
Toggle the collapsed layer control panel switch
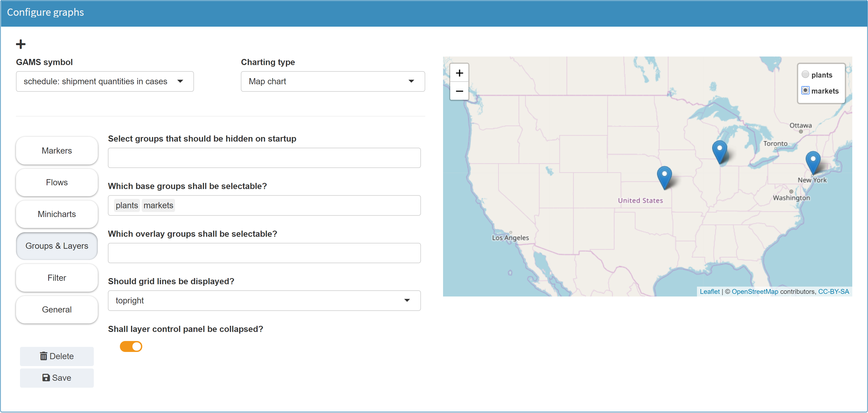coord(131,346)
